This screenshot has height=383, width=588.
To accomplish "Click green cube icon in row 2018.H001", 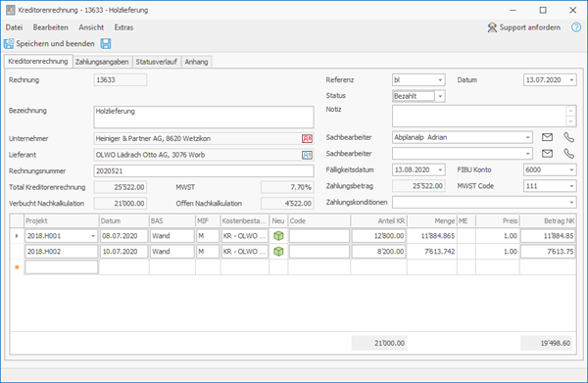I will point(278,236).
